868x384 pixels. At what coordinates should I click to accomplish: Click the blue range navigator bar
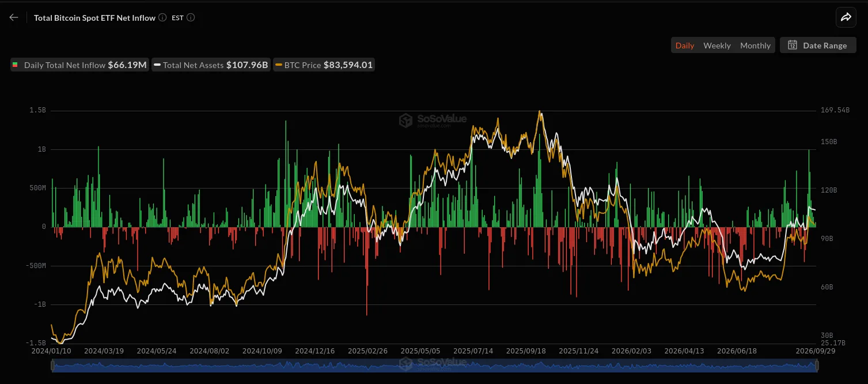click(434, 366)
